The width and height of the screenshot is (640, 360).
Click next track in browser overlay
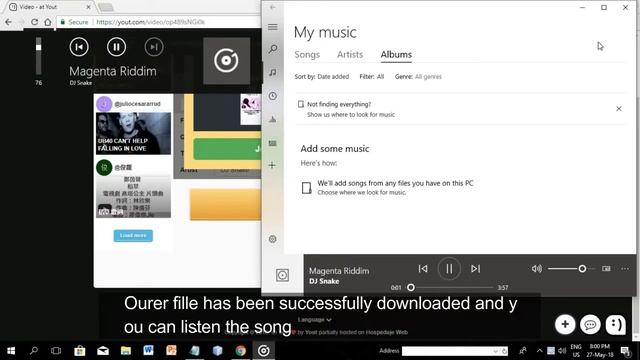pyautogui.click(x=154, y=47)
